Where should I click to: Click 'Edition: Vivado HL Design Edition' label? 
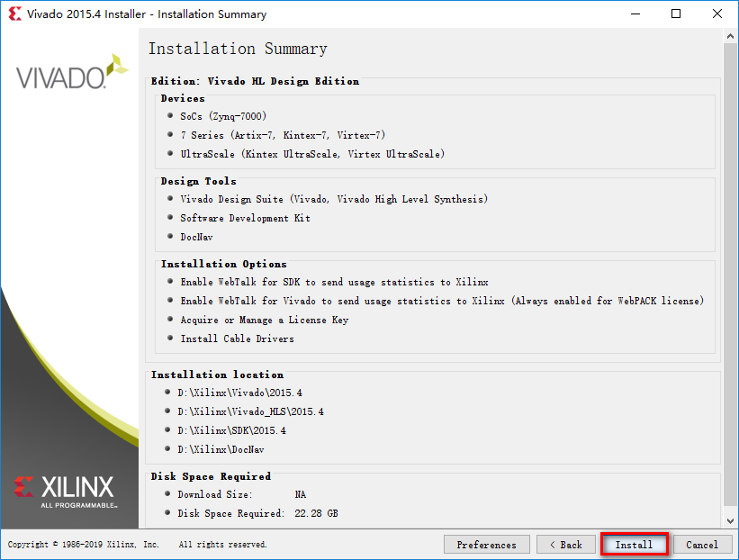pyautogui.click(x=255, y=82)
